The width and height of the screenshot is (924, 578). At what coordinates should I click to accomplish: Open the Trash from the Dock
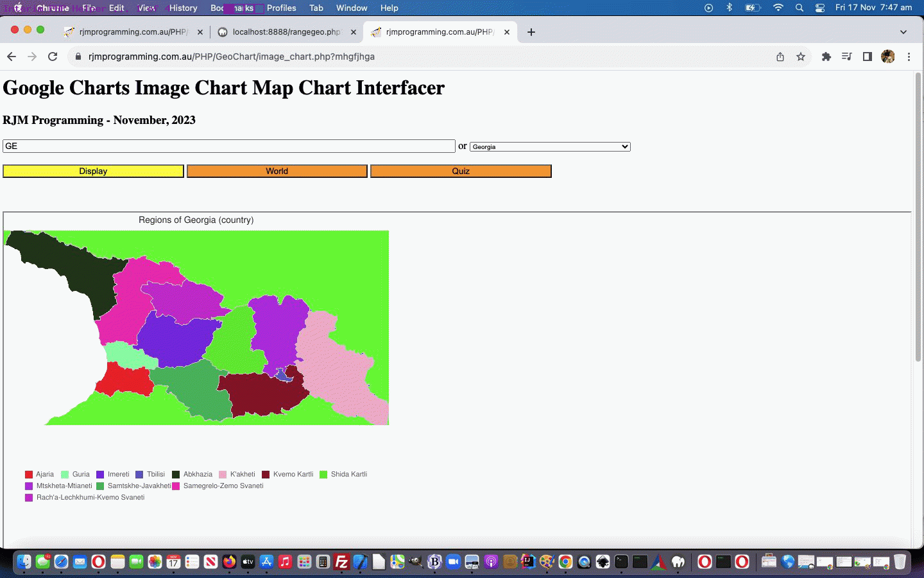pos(899,562)
